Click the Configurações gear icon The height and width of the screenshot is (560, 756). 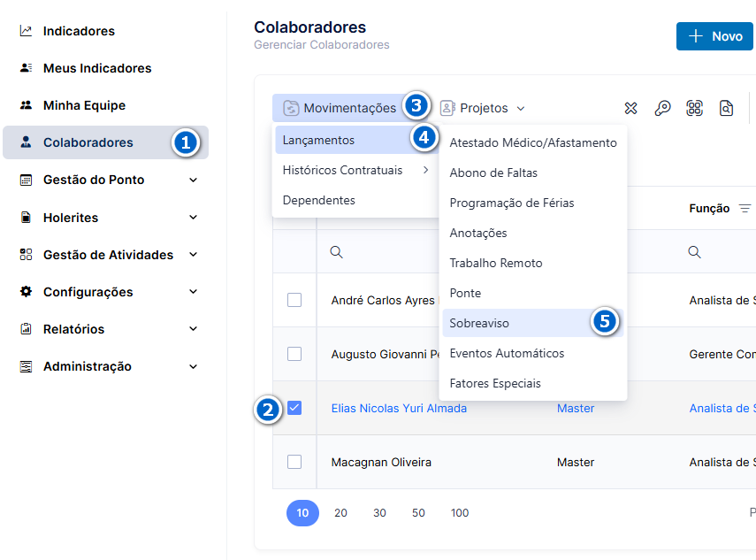click(26, 292)
